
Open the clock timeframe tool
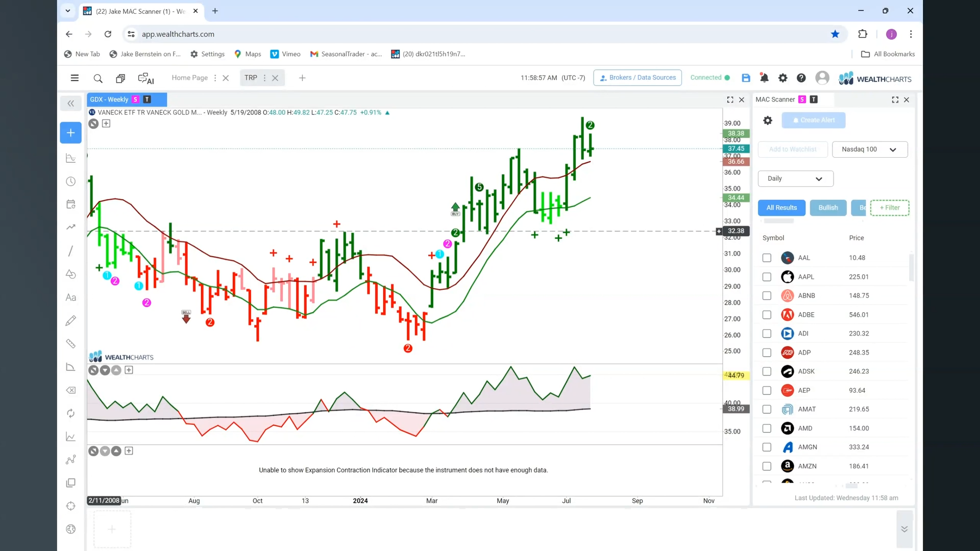[x=70, y=182]
